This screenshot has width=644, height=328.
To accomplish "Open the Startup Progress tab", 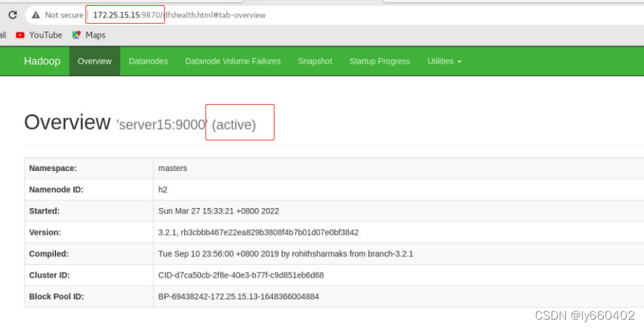I will tap(380, 61).
